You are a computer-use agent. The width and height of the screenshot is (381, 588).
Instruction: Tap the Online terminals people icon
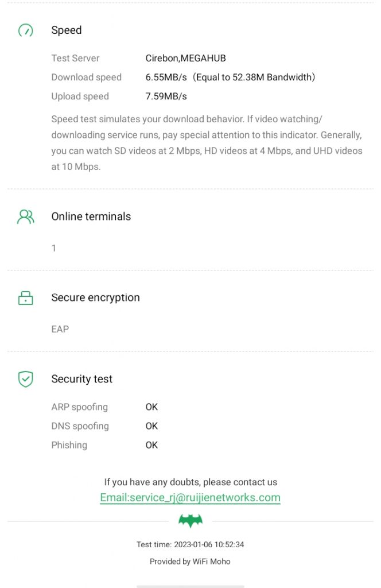pos(26,216)
